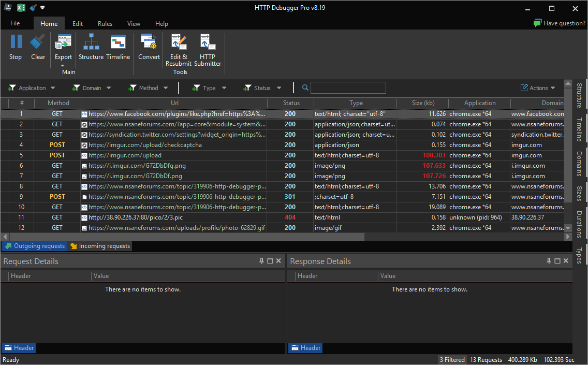
Task: Click inside the search input field
Action: [348, 87]
